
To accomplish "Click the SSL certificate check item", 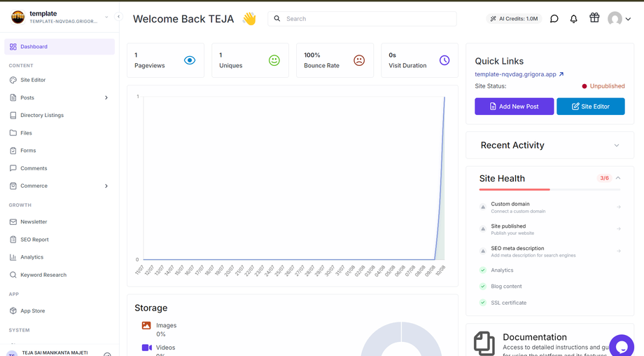I will [503, 303].
